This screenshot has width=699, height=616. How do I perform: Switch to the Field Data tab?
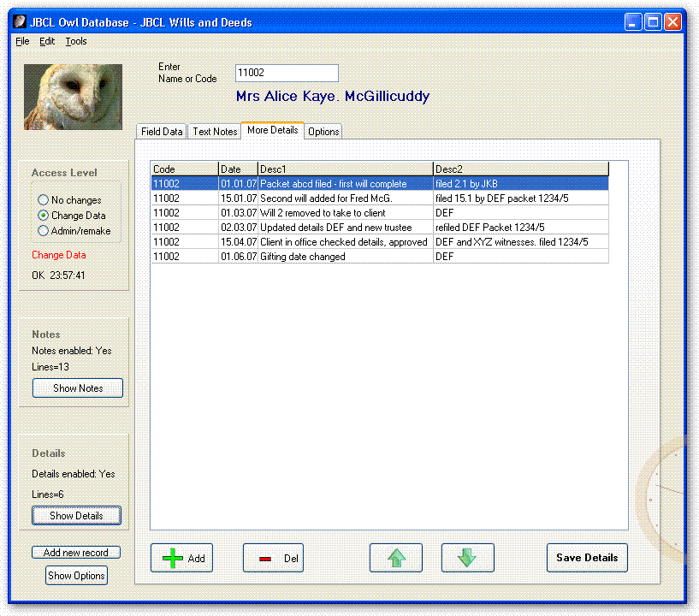pyautogui.click(x=161, y=131)
